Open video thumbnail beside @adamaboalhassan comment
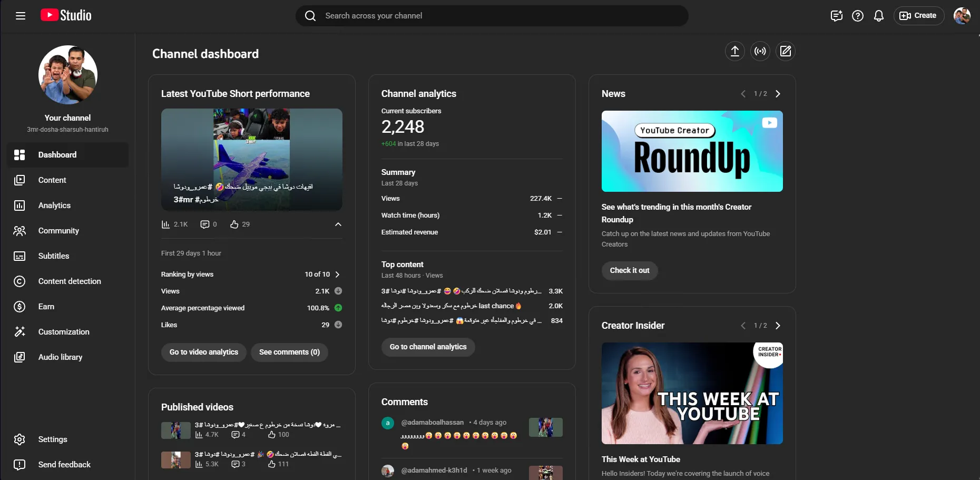 coord(546,427)
